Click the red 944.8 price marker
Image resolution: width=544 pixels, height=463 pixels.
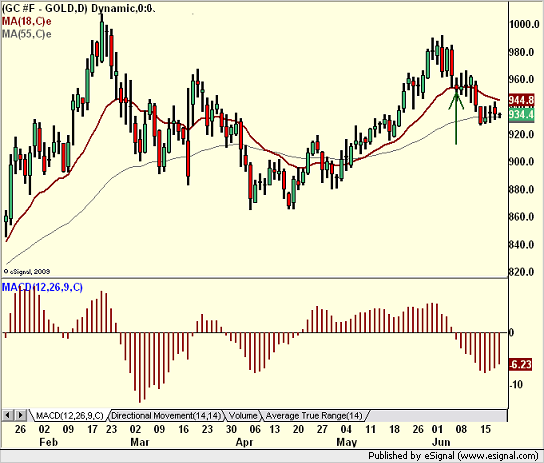coord(521,101)
